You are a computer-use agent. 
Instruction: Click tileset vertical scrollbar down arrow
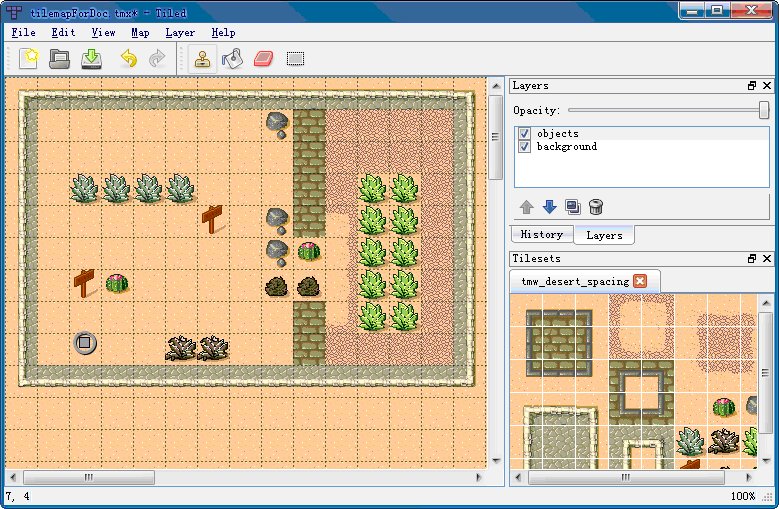(x=766, y=461)
